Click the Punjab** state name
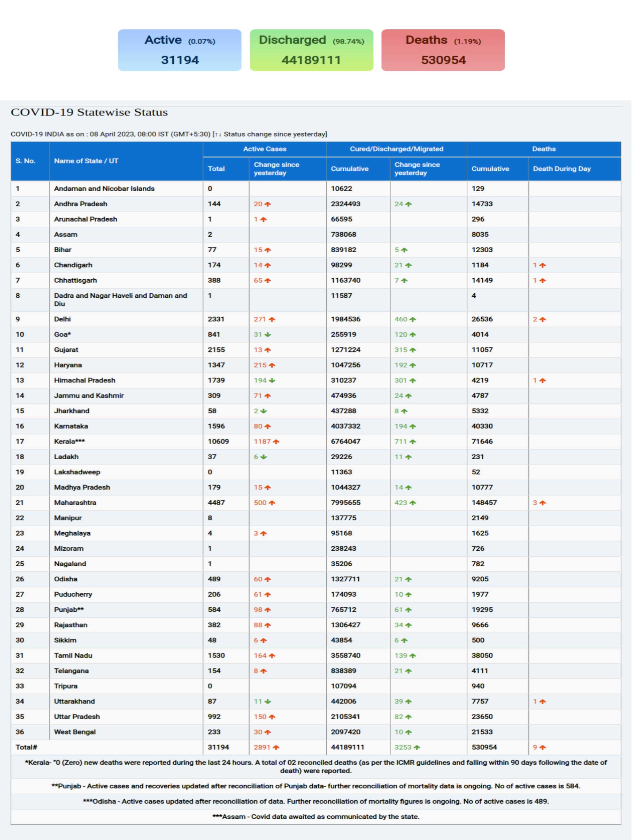Viewport: 632px width, 840px height. tap(69, 610)
